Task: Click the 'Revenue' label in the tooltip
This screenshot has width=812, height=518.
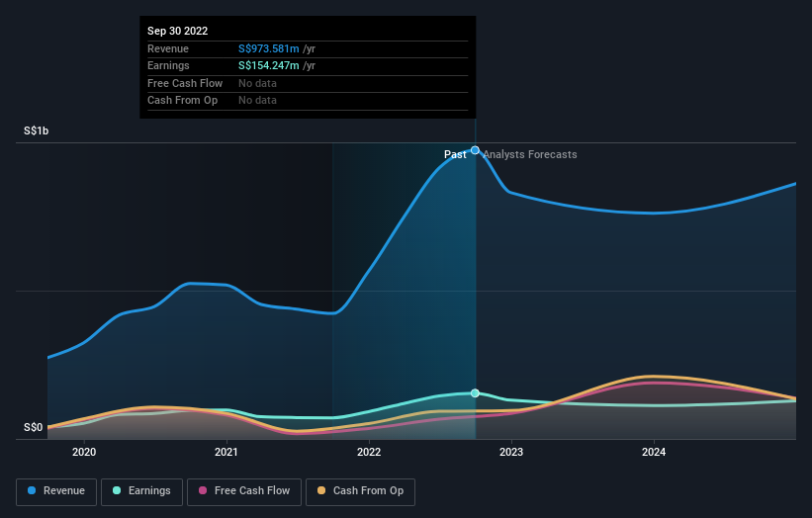Action: tap(168, 48)
